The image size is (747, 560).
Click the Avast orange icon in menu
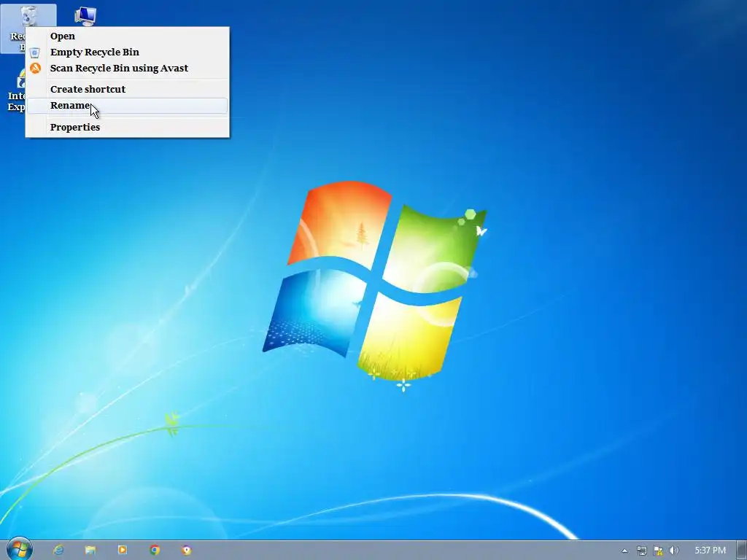[35, 68]
